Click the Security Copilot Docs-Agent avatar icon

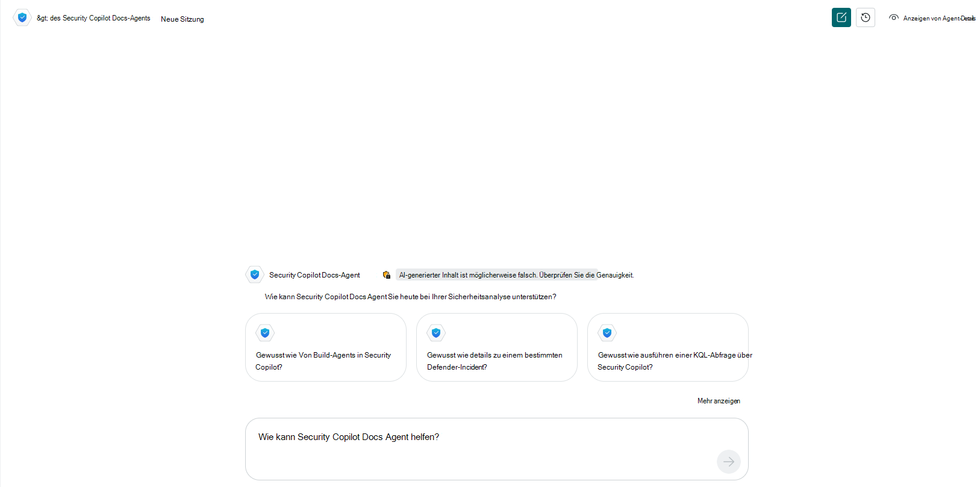pyautogui.click(x=255, y=275)
